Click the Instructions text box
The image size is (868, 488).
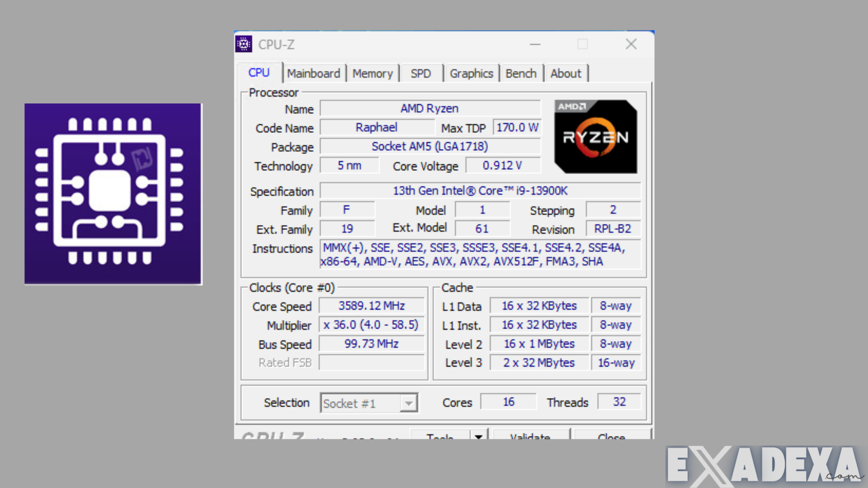481,254
